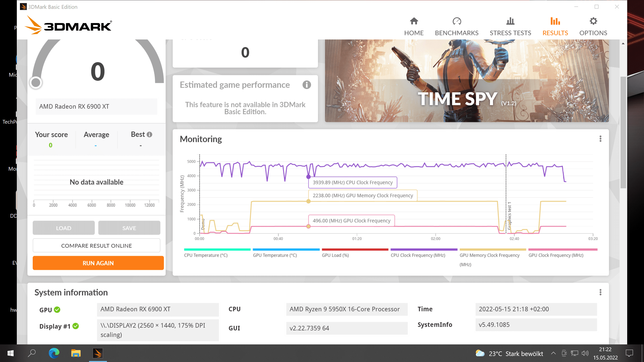Open the System information three-dot menu

pyautogui.click(x=600, y=292)
